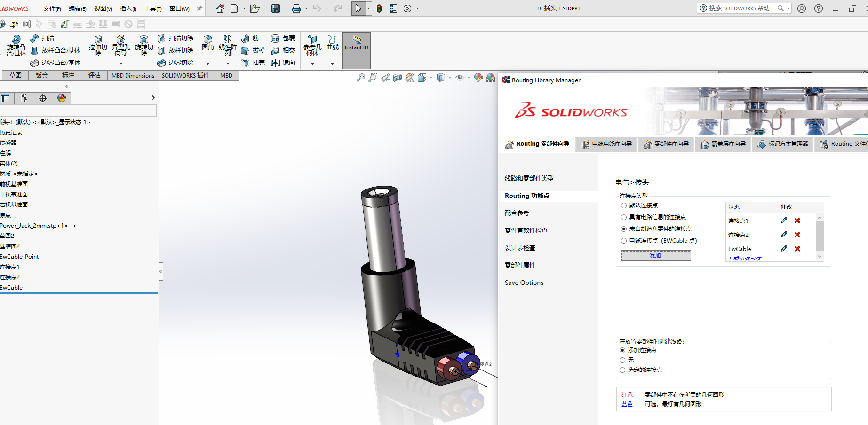Click the 添加 button
The image size is (868, 425).
coord(655,255)
